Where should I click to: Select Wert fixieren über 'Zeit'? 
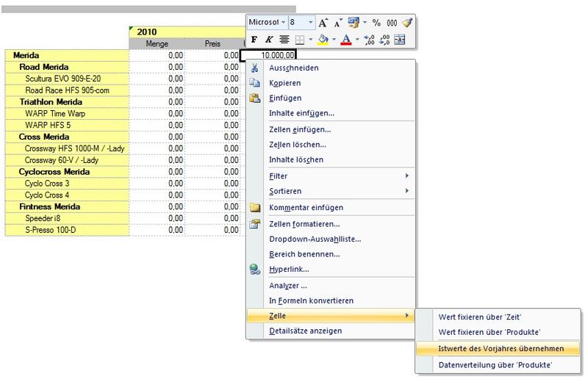(x=498, y=317)
